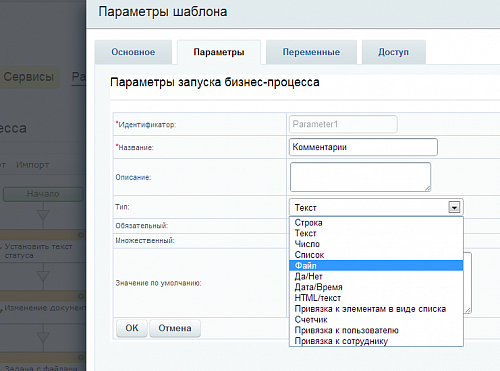500x371 pixels.
Task: Open the Переменные tab
Action: click(311, 52)
